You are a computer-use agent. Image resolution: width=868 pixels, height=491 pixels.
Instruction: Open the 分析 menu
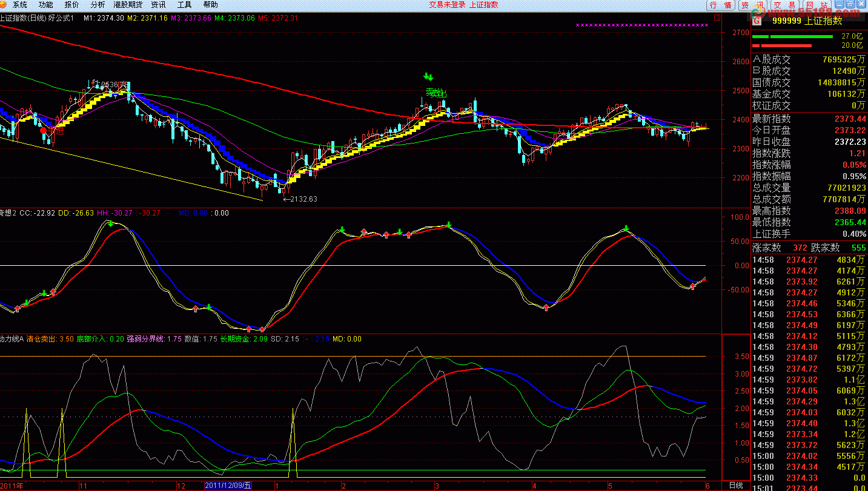pos(98,4)
